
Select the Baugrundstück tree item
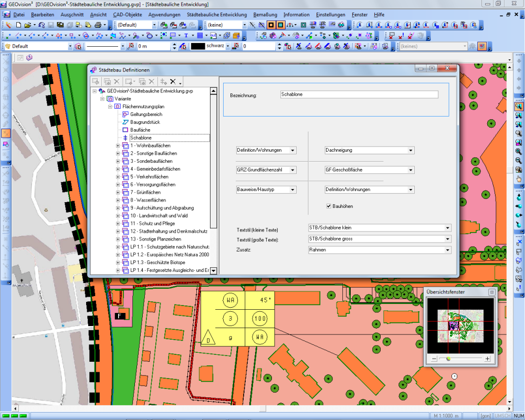pos(145,122)
